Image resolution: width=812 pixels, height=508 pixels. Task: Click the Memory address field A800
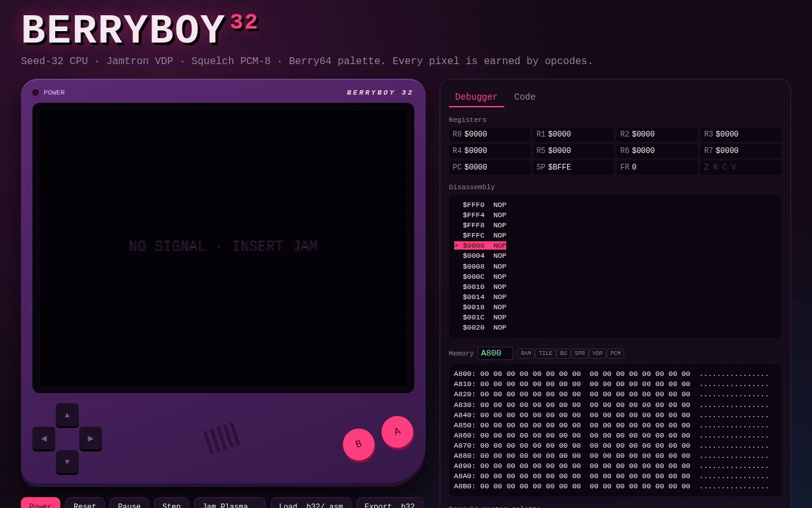pyautogui.click(x=495, y=354)
